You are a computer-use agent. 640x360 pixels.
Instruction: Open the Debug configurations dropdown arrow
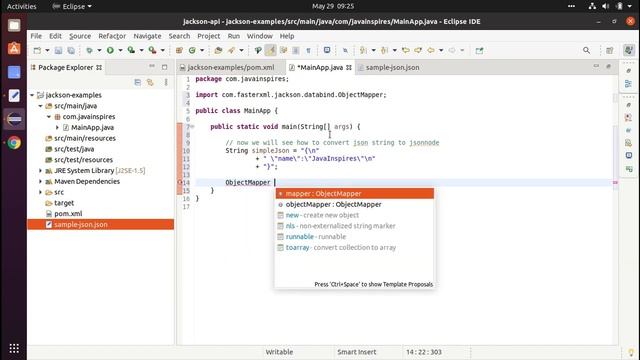99,51
